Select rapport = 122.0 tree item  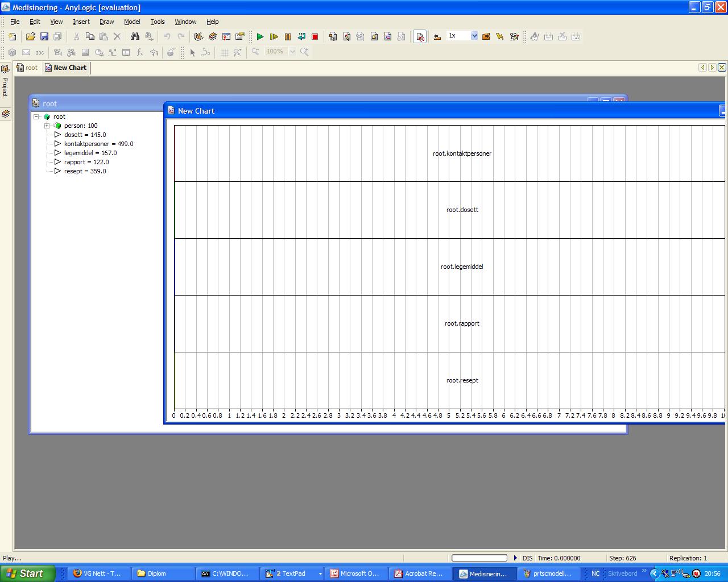86,162
